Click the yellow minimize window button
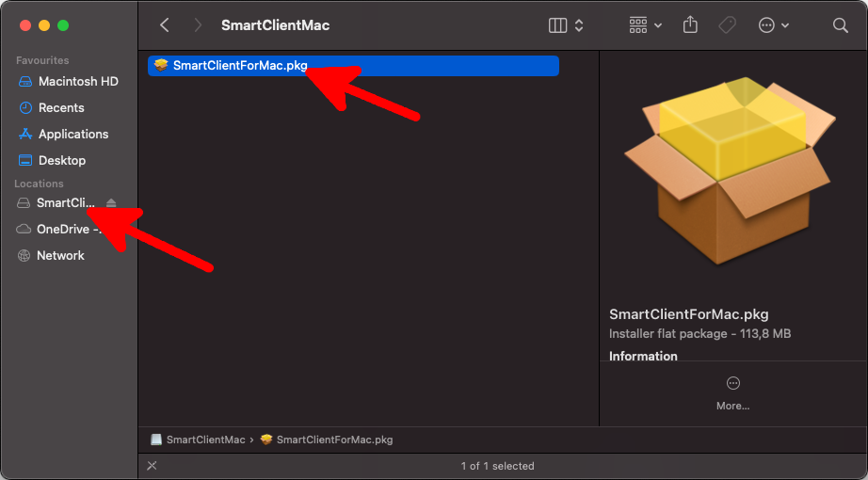The image size is (868, 480). point(44,25)
